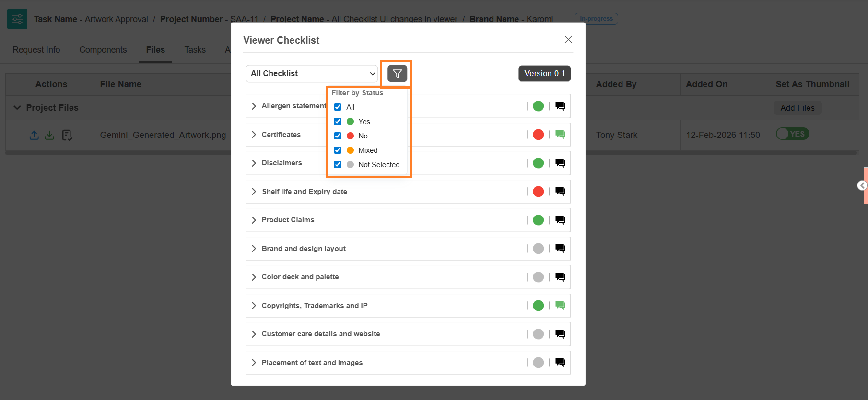Click the Add Files button

[x=797, y=108]
